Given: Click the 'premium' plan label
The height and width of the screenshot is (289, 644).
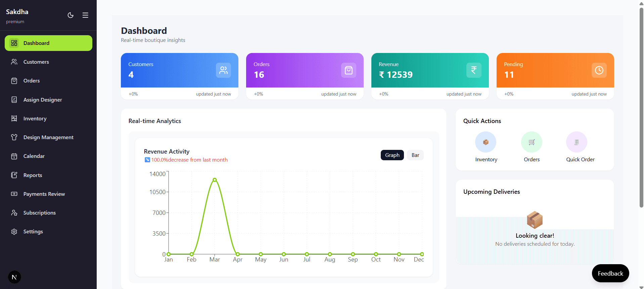Looking at the screenshot, I should [x=15, y=21].
